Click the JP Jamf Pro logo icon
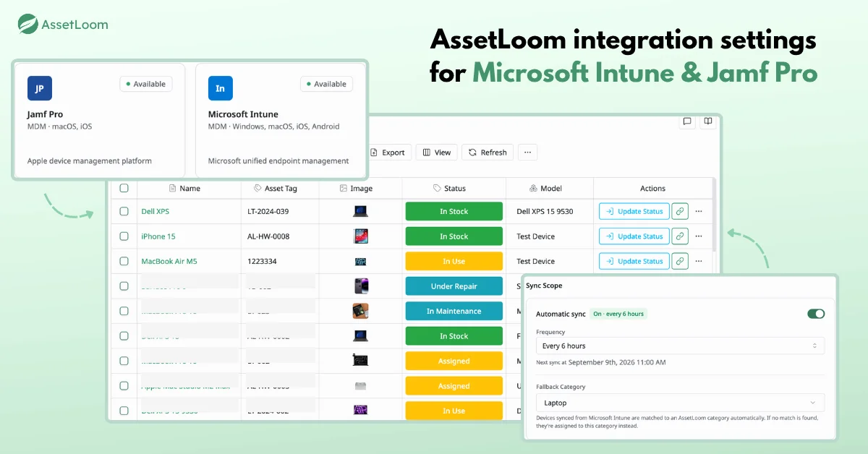 pyautogui.click(x=40, y=88)
